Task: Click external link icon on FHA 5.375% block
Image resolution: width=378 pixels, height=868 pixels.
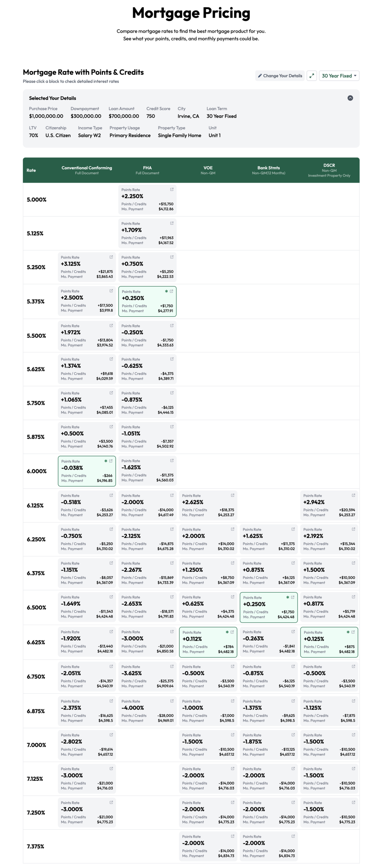Action: tap(171, 291)
